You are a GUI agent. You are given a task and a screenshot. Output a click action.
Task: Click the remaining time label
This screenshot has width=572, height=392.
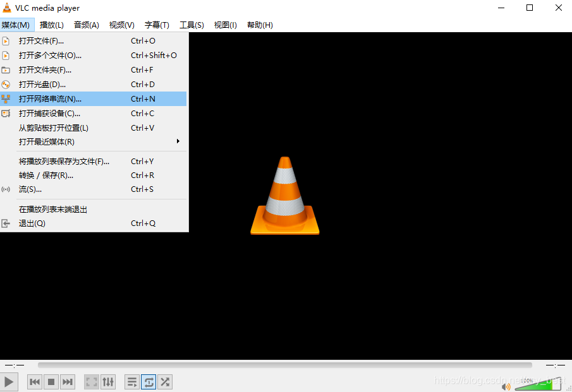click(555, 365)
